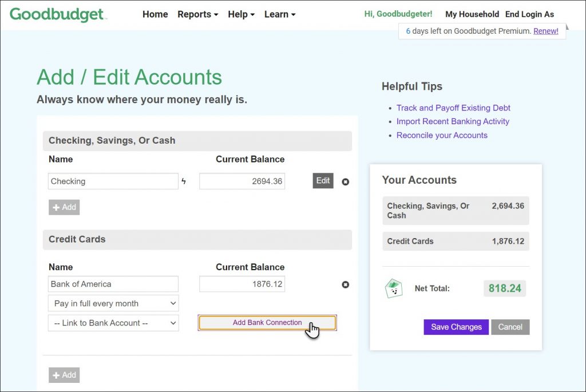Click the Add Bank Connection button
This screenshot has height=392, width=586.
point(267,322)
